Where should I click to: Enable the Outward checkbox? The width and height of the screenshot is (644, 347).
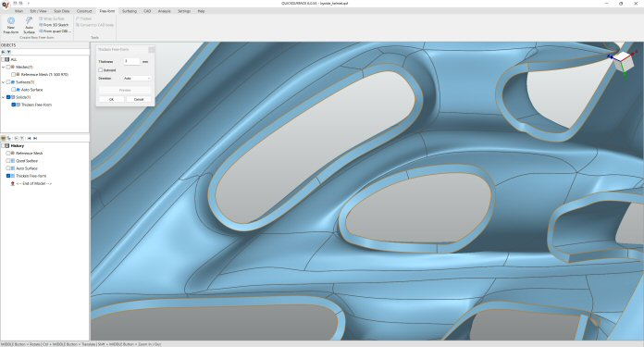[x=100, y=70]
